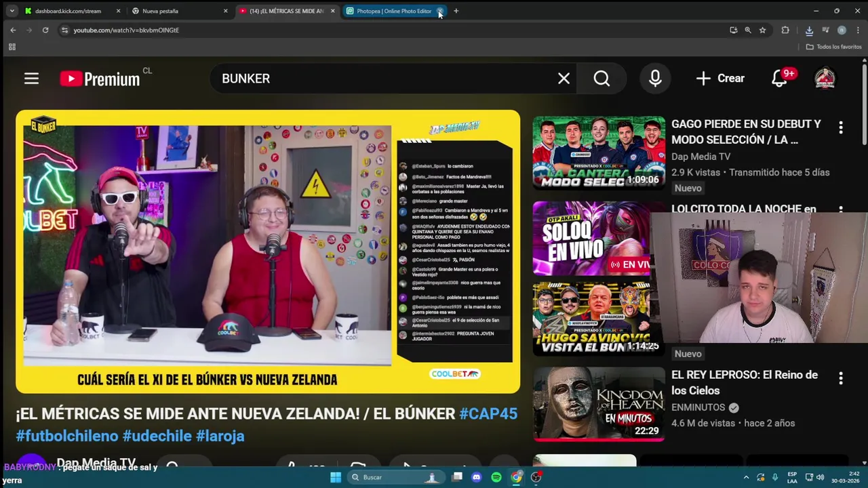Close the Nueva pestaña tab
This screenshot has height=488, width=868.
[225, 11]
